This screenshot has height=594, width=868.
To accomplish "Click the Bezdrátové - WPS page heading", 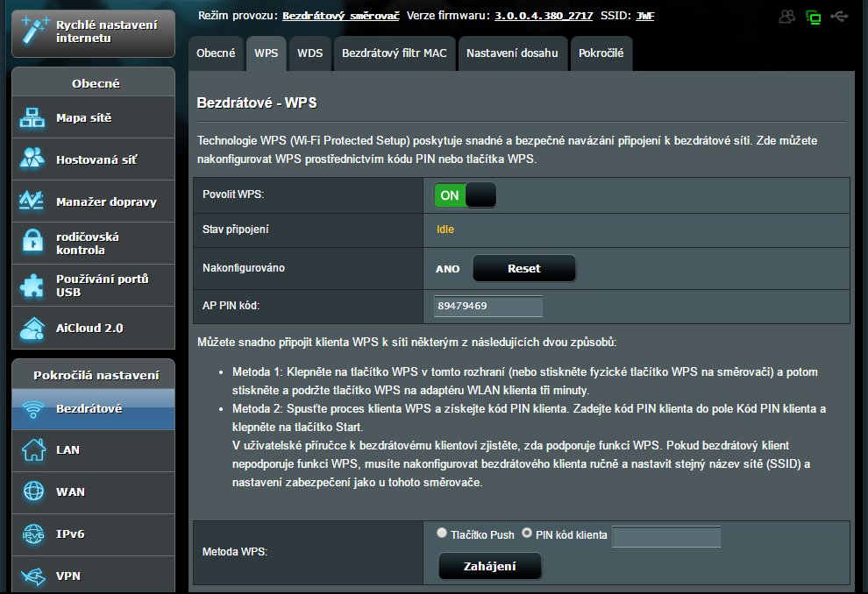I will [257, 103].
